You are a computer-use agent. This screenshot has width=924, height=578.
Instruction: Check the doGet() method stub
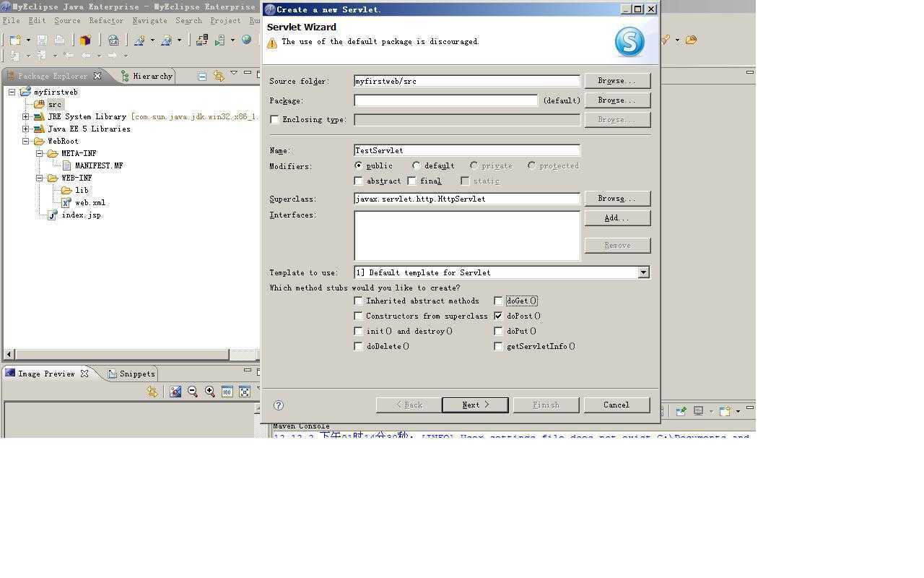[x=499, y=301]
